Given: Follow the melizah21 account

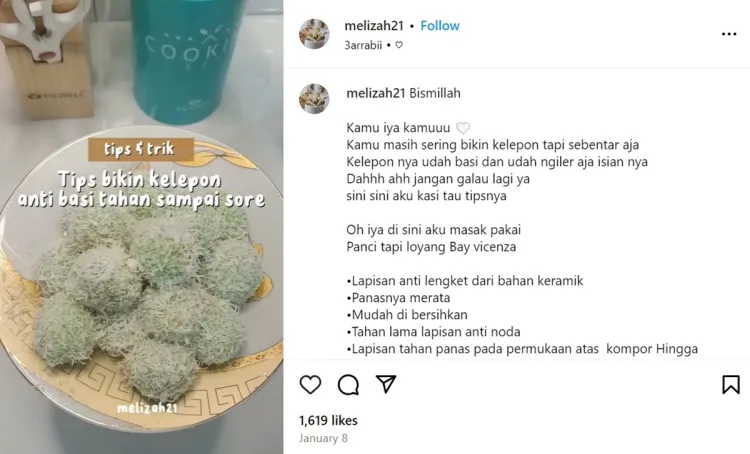Looking at the screenshot, I should tap(440, 26).
